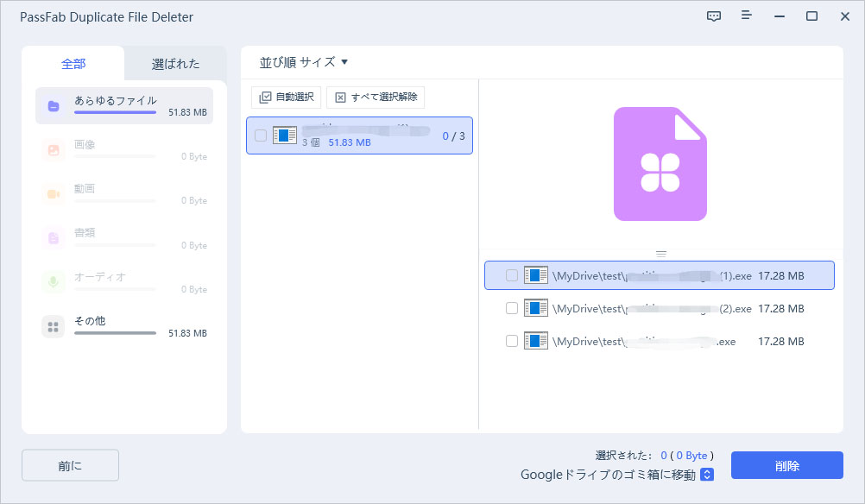
Task: Expand the Googleドライブのゴミ箱に移動 dropdown
Action: [x=707, y=475]
